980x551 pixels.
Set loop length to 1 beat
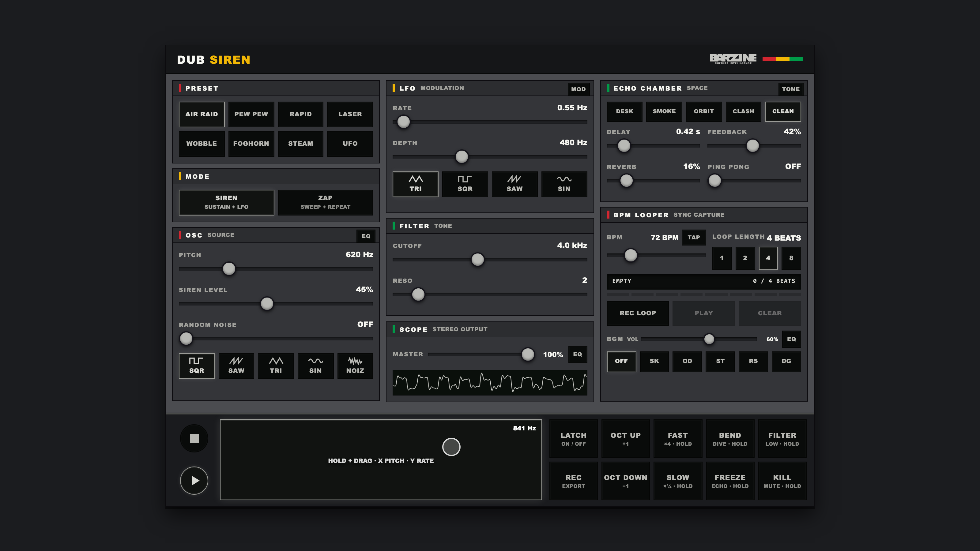pyautogui.click(x=722, y=258)
